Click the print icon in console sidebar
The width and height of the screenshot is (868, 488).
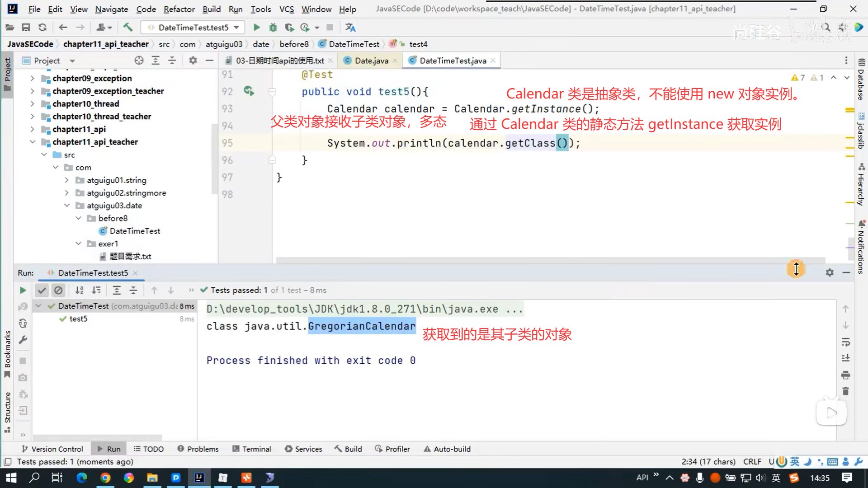coord(845,375)
